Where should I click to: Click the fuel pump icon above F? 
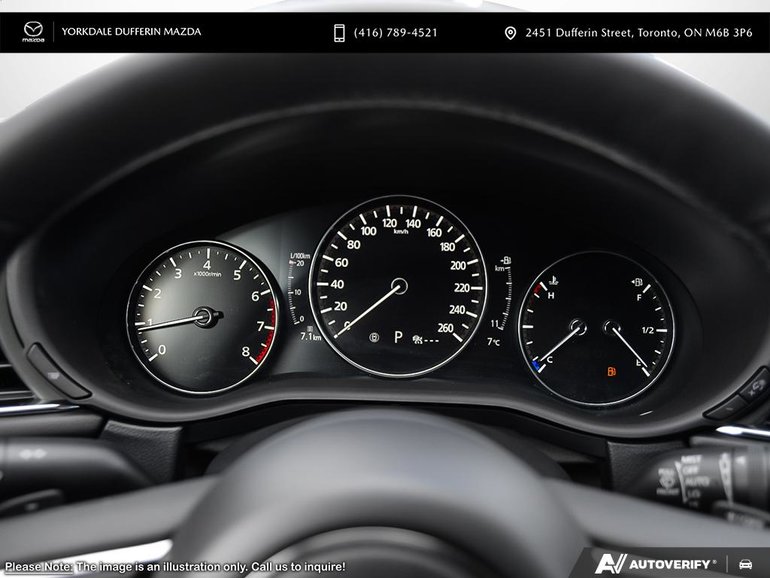tap(638, 282)
